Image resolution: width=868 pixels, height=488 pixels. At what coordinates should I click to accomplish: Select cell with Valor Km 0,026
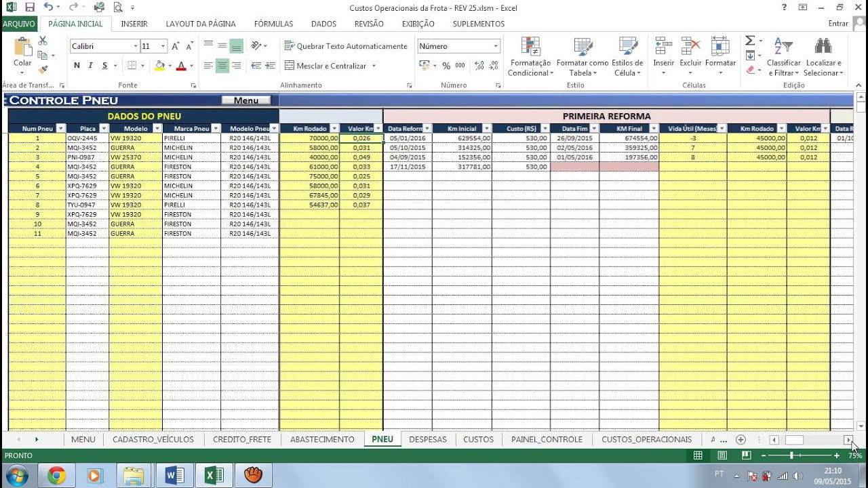point(361,138)
